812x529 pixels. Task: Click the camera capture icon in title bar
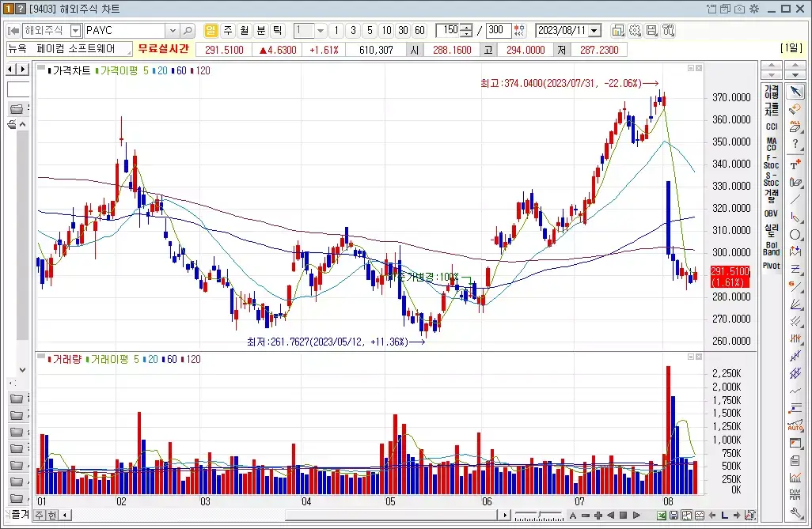point(739,9)
